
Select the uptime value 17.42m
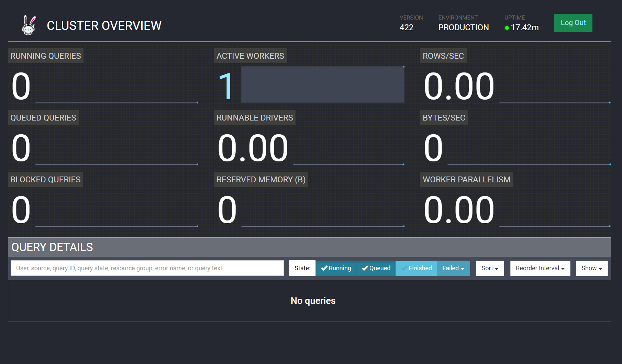(525, 27)
